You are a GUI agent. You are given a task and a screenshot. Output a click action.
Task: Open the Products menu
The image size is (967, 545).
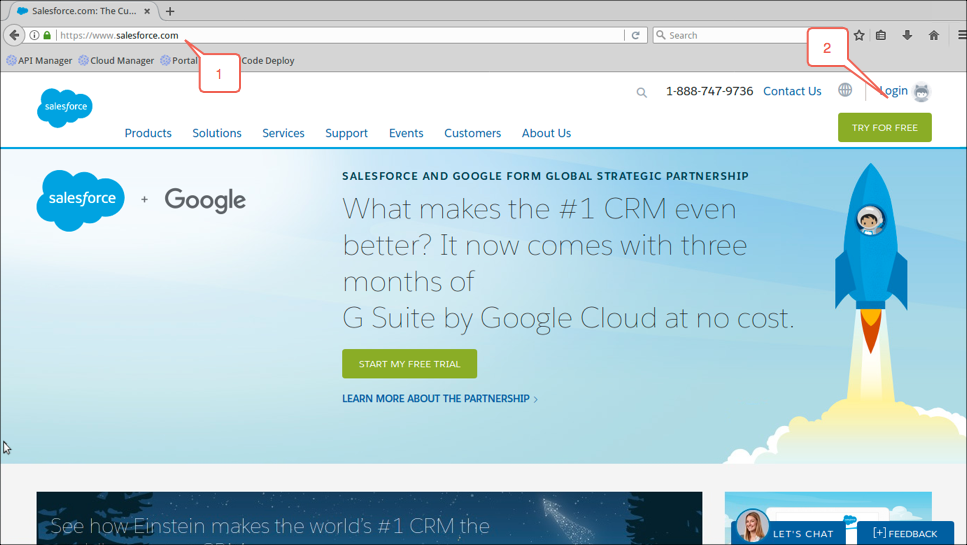pyautogui.click(x=148, y=133)
